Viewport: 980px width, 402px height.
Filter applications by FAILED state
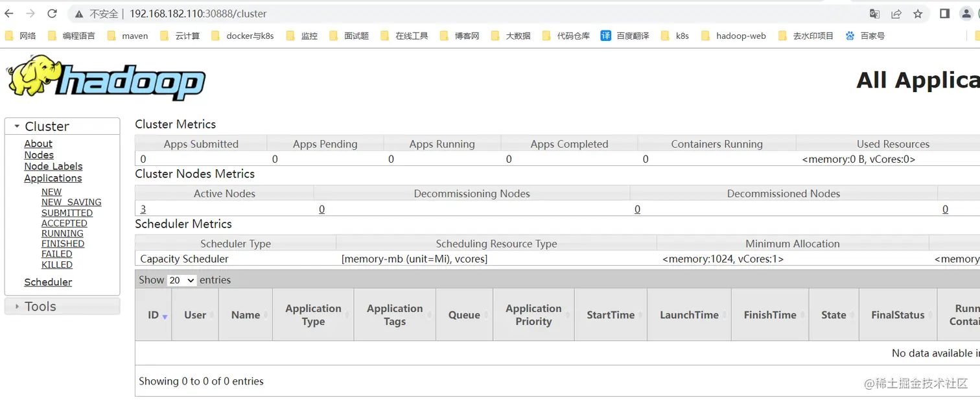click(x=57, y=254)
